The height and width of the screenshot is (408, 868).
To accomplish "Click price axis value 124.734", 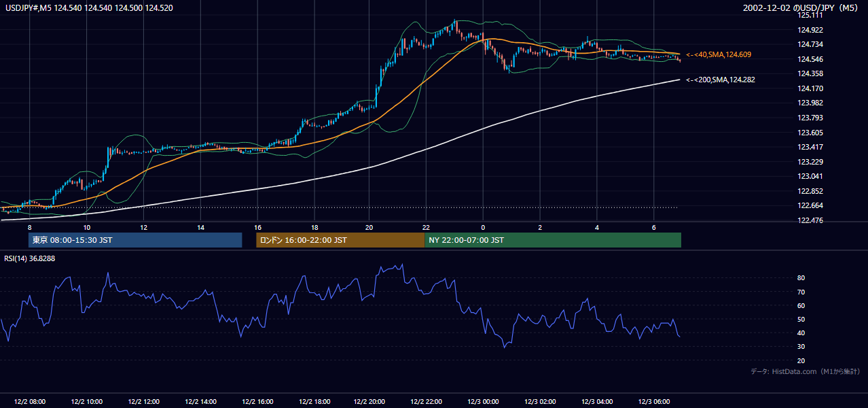I will [x=810, y=44].
